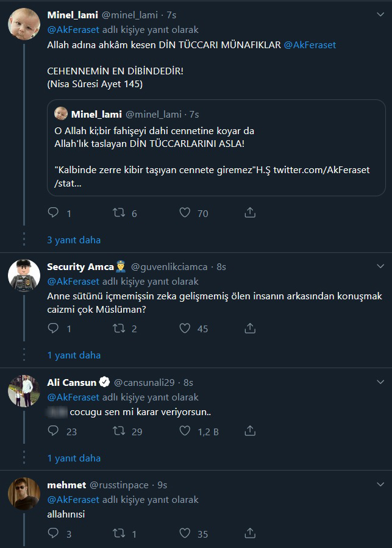Open more options chevron on Security Amca's tweet
This screenshot has height=548, width=392.
(380, 267)
